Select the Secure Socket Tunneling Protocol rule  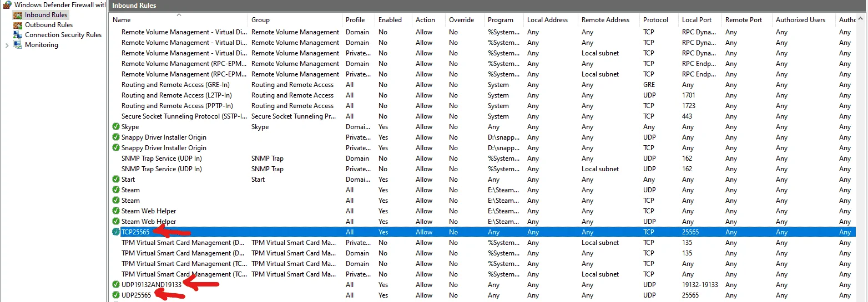(184, 116)
